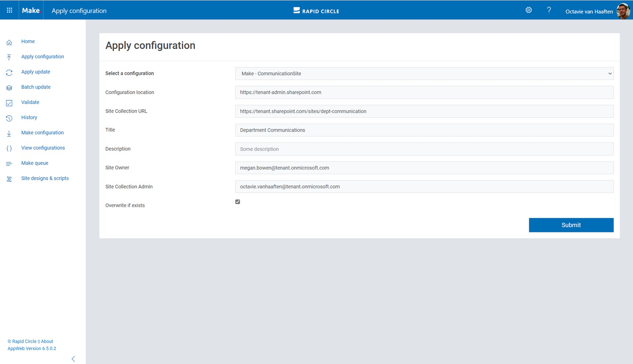This screenshot has height=364, width=633.
Task: Click the View configurations braces icon
Action: [9, 148]
